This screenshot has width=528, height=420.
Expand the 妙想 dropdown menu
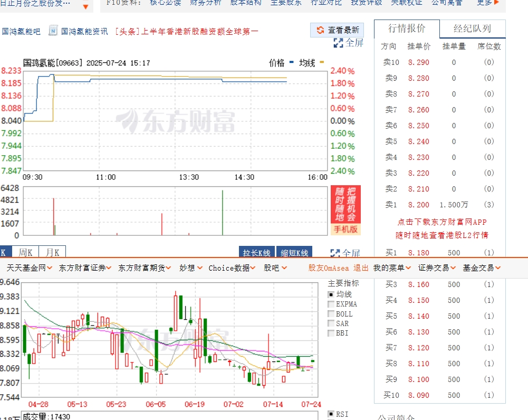[191, 268]
